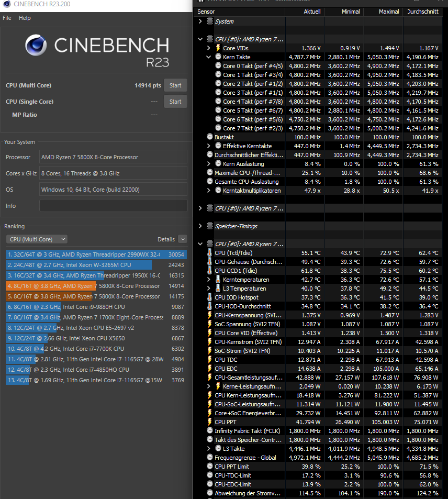Click the Cinebench sphere logo

(x=36, y=45)
